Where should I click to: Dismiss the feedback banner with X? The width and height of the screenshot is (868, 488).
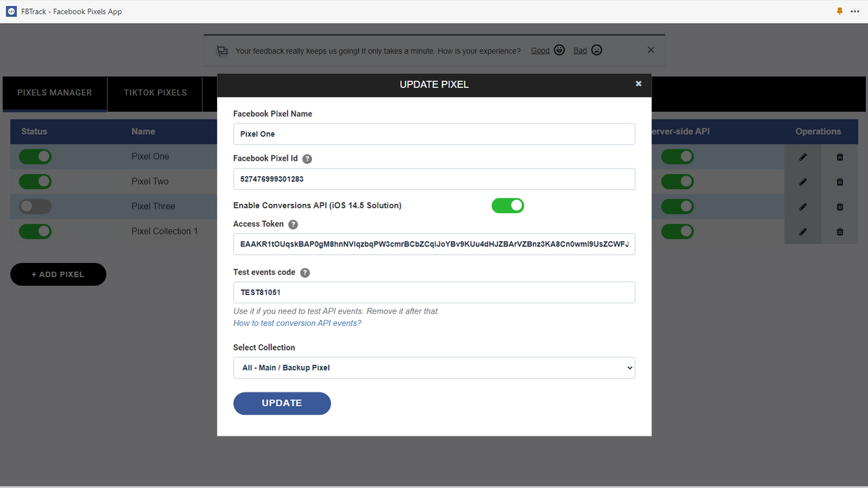(x=651, y=50)
